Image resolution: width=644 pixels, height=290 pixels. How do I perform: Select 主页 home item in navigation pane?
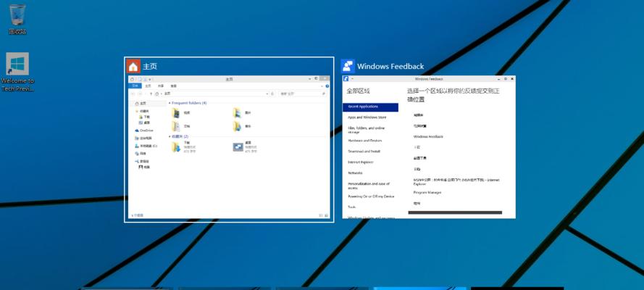tap(141, 104)
